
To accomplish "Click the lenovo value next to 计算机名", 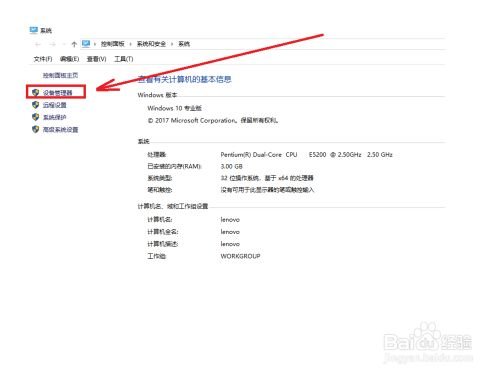I will [230, 220].
